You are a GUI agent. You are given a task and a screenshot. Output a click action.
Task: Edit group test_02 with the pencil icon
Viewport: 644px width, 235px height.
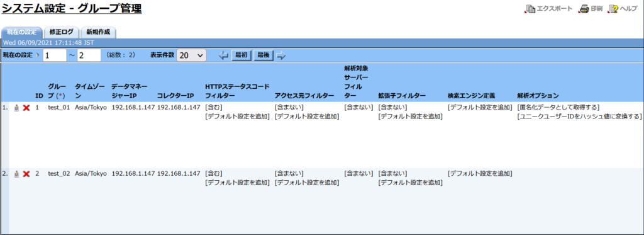click(16, 174)
